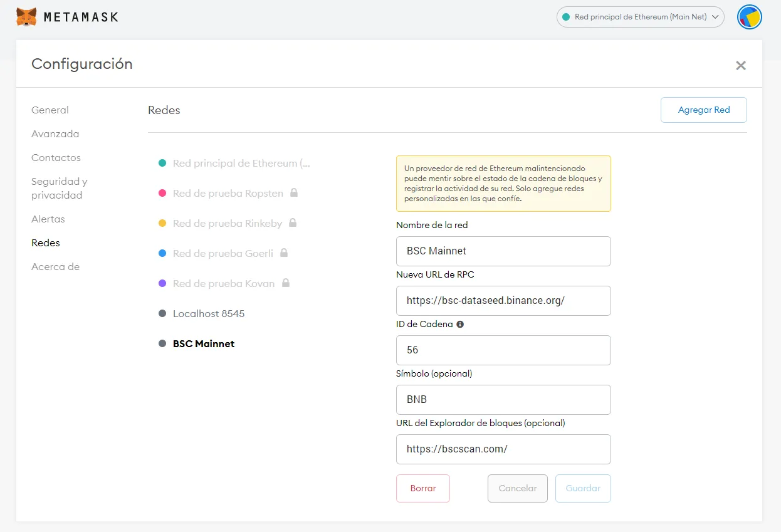Click the yellow malicious provider warning
The image size is (781, 532).
[x=503, y=184]
